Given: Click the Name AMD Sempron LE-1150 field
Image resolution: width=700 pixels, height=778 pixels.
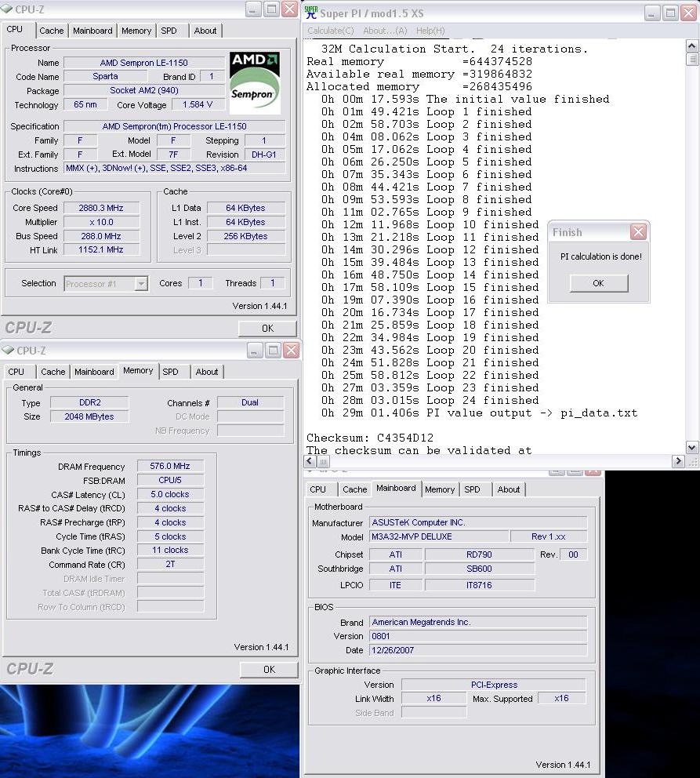Looking at the screenshot, I should coord(144,63).
